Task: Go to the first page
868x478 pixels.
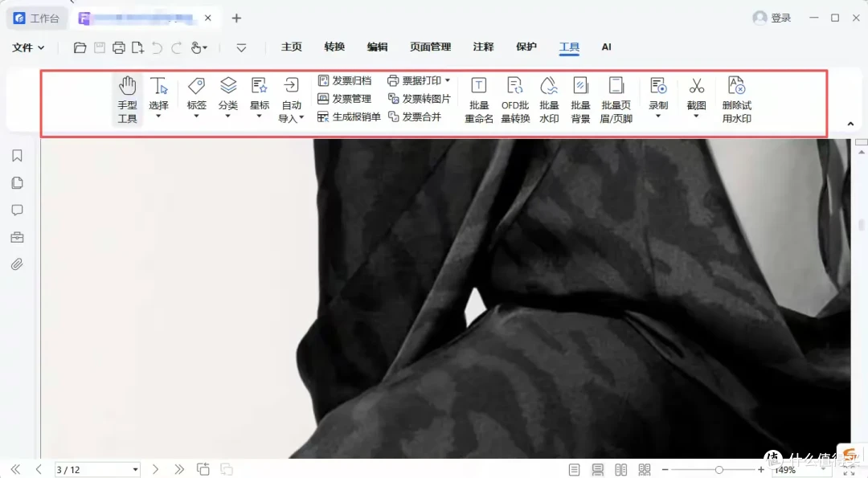Action: pos(15,470)
